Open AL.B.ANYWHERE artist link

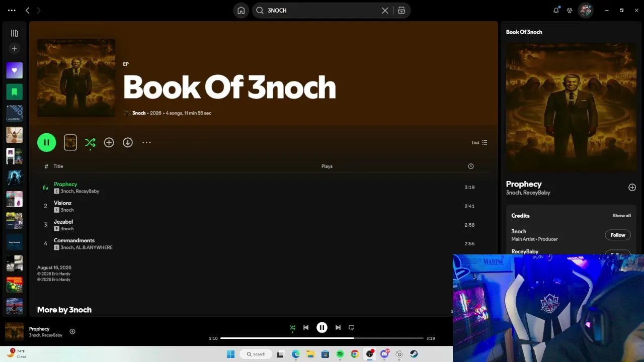coord(94,248)
